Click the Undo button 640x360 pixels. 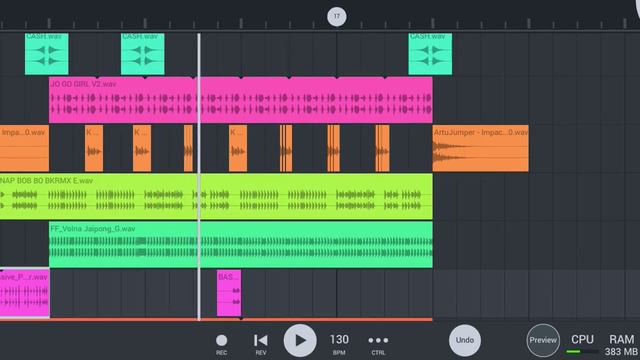point(464,340)
